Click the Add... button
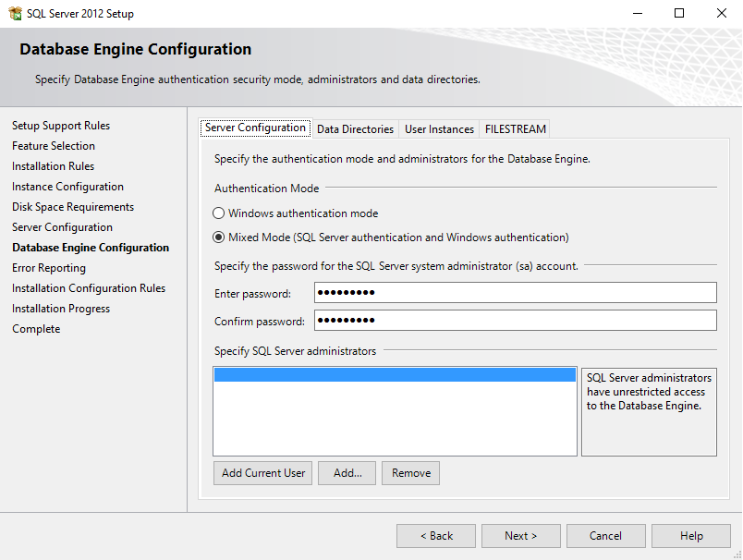 pos(347,473)
